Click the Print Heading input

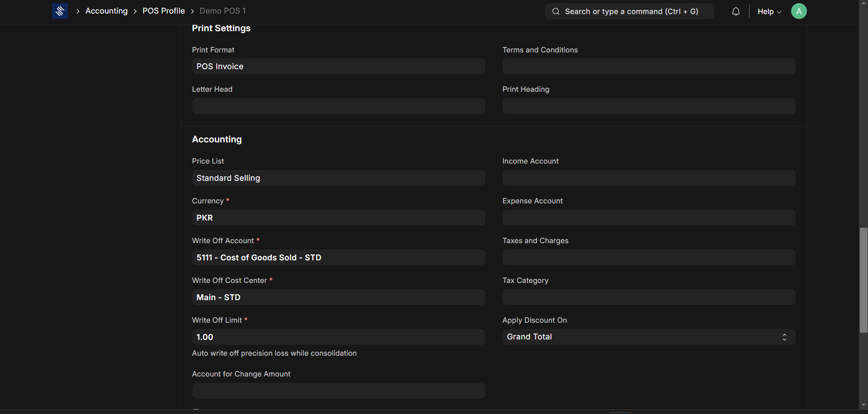(x=648, y=106)
